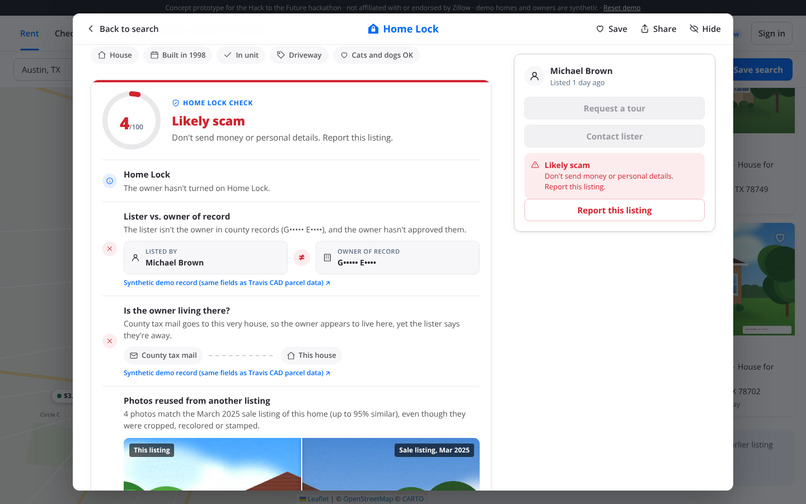Click the Home Lock logo icon
806x504 pixels.
(x=373, y=29)
